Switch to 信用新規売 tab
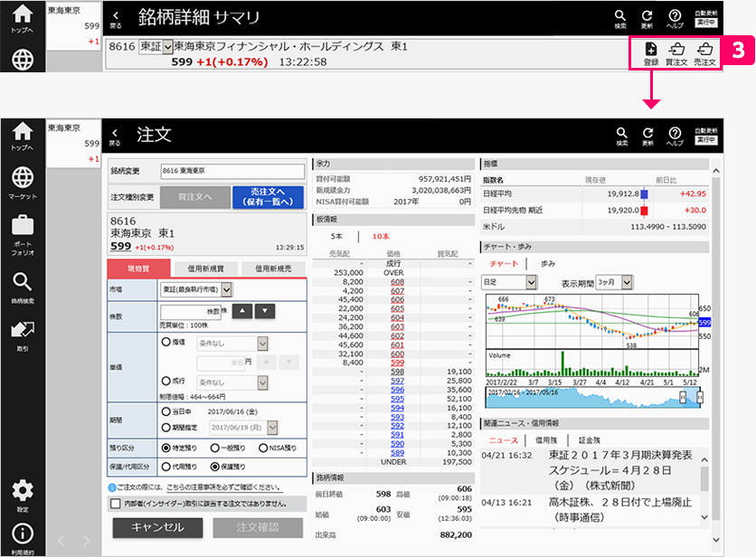The height and width of the screenshot is (557, 756). point(273,269)
